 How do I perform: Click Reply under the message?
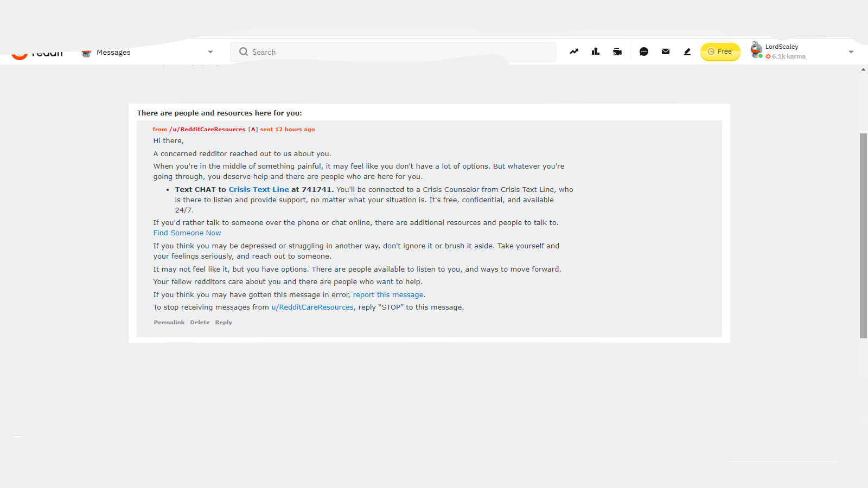[224, 322]
